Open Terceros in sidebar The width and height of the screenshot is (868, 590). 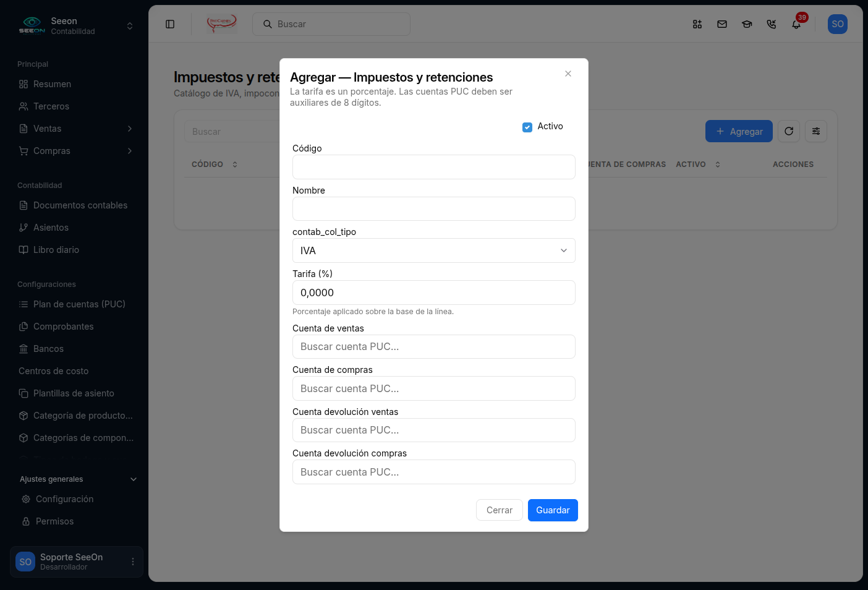[77, 106]
